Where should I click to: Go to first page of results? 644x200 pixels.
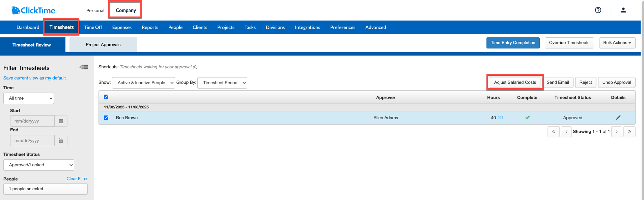(554, 132)
